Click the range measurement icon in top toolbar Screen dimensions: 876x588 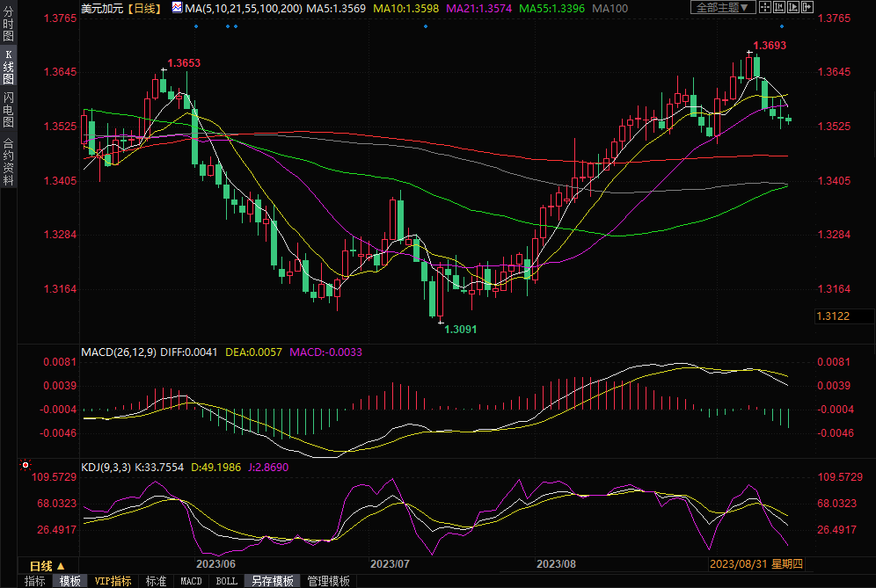[x=779, y=7]
